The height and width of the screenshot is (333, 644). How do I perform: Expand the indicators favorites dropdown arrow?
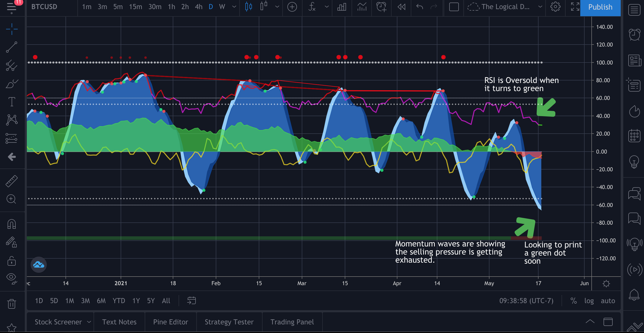[x=327, y=7]
